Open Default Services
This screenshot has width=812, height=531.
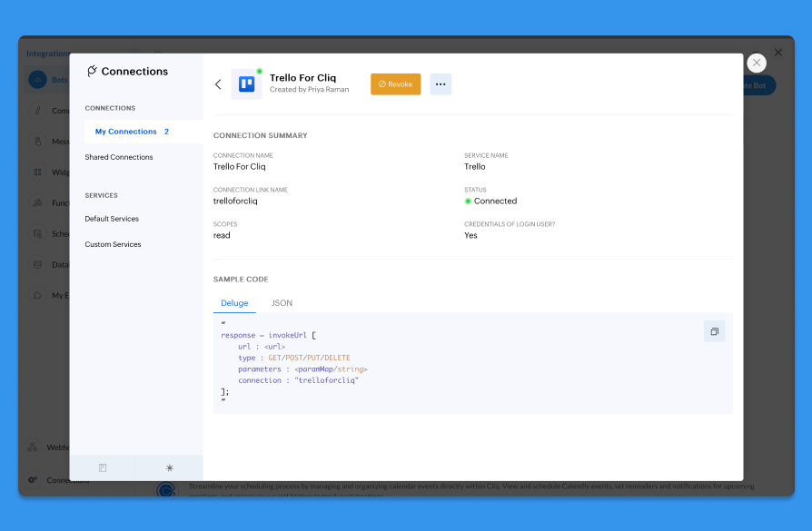coord(112,219)
